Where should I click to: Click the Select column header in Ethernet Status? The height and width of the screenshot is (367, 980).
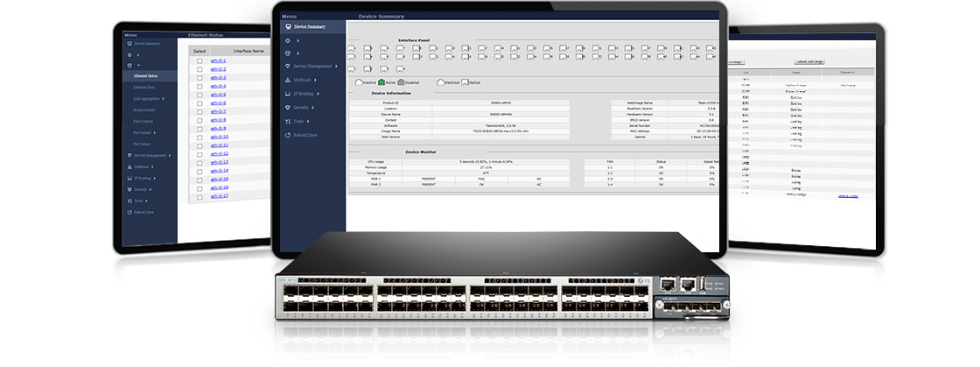point(199,52)
